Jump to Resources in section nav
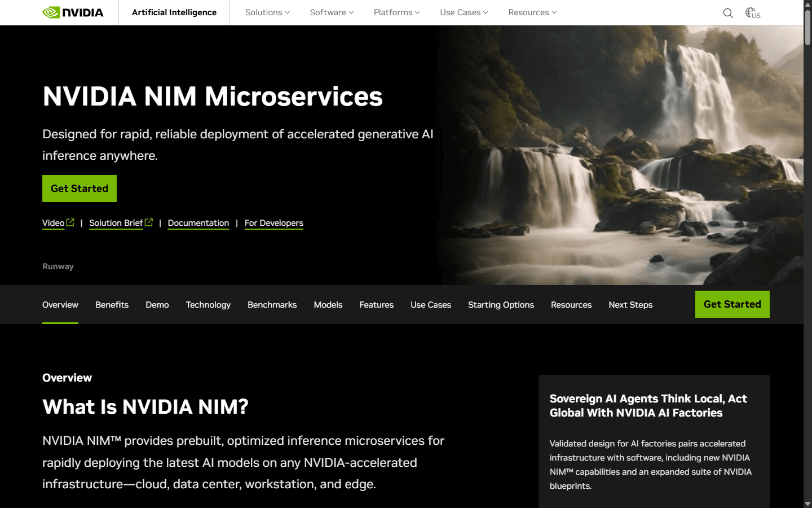The width and height of the screenshot is (812, 508). (571, 305)
